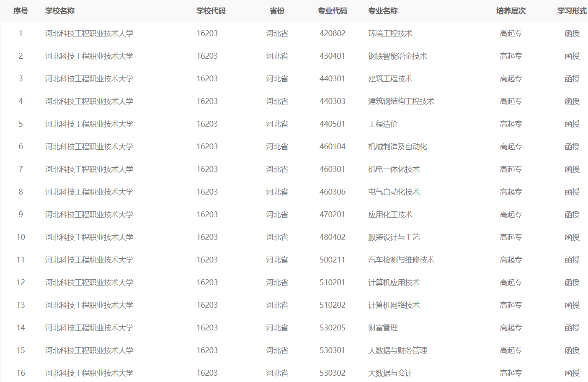Click major code 530301
The height and width of the screenshot is (382, 588).
(333, 351)
